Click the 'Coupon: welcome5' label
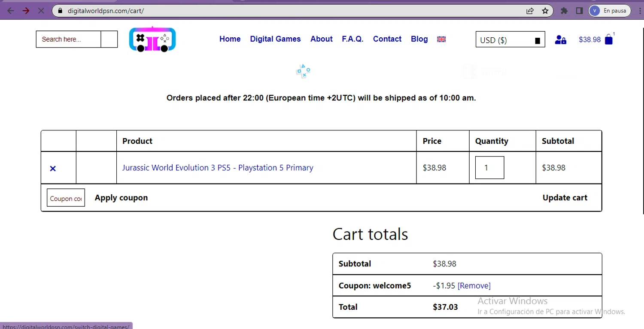The width and height of the screenshot is (644, 329). pyautogui.click(x=375, y=286)
